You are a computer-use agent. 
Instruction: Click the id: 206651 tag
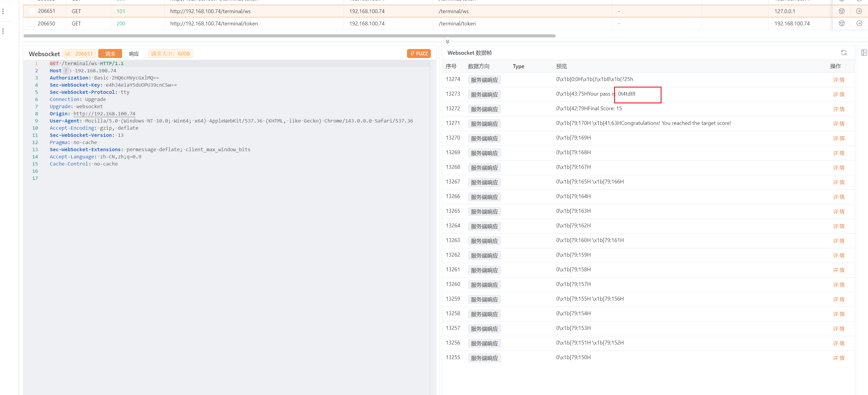coord(79,54)
